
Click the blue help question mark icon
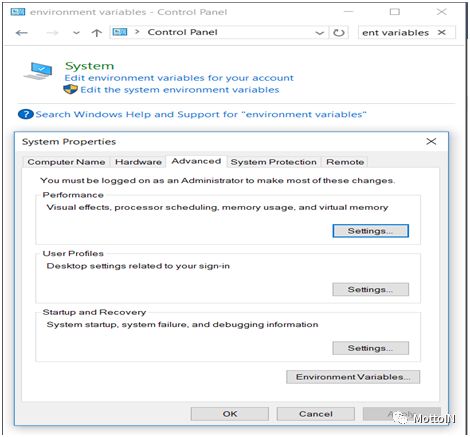pyautogui.click(x=26, y=114)
